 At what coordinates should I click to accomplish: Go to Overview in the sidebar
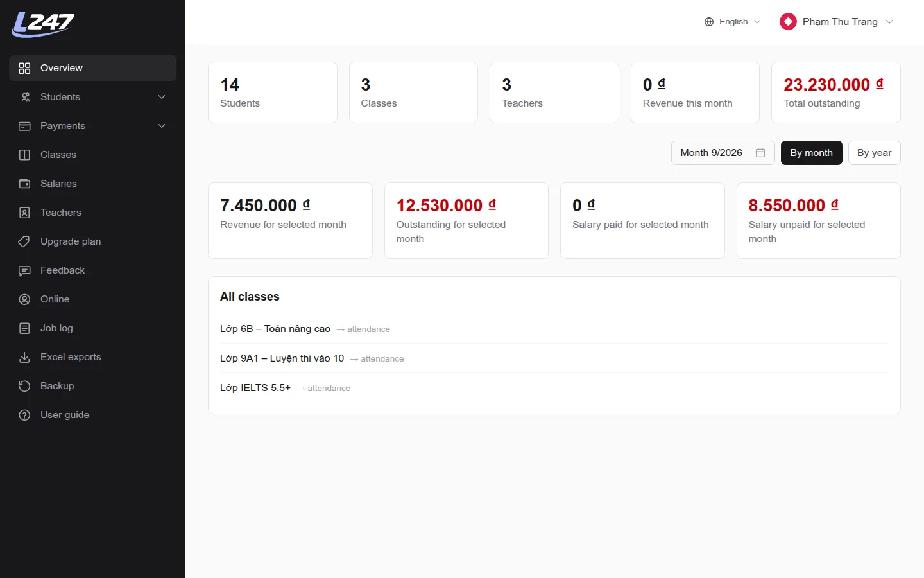click(92, 68)
